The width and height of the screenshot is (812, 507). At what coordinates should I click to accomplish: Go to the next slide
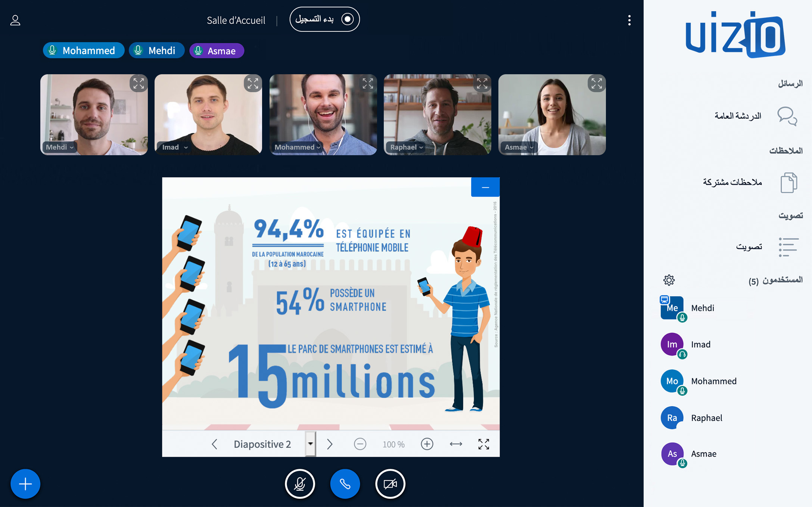click(329, 444)
